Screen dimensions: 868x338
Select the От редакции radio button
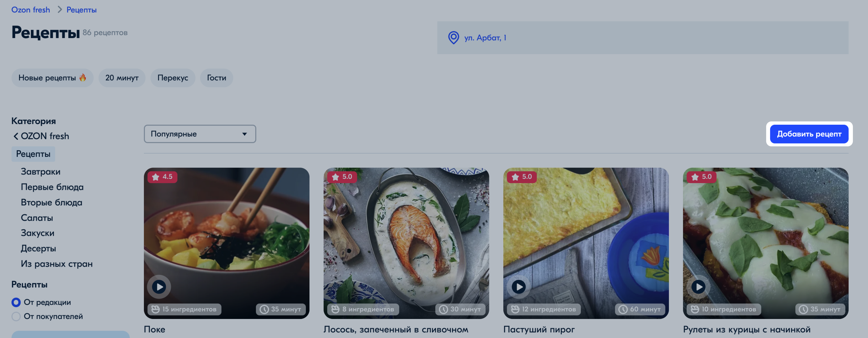16,302
